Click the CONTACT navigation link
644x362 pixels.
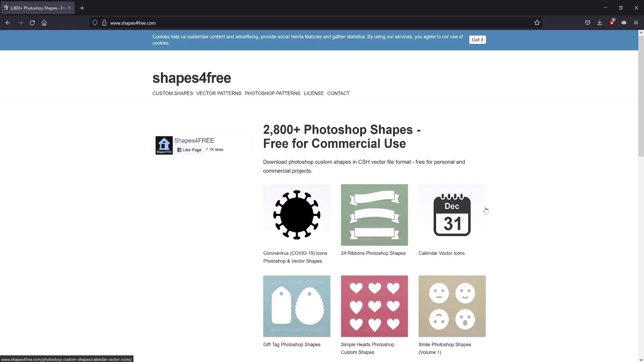(338, 93)
